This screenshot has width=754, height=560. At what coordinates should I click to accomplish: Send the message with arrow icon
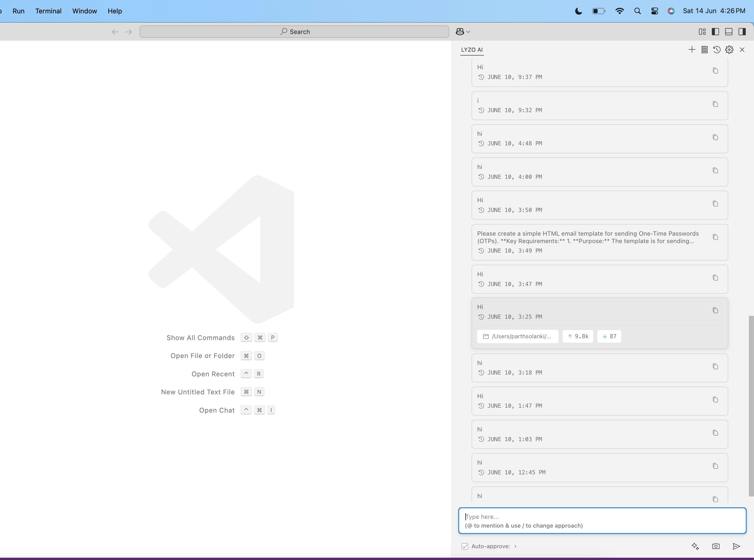736,546
